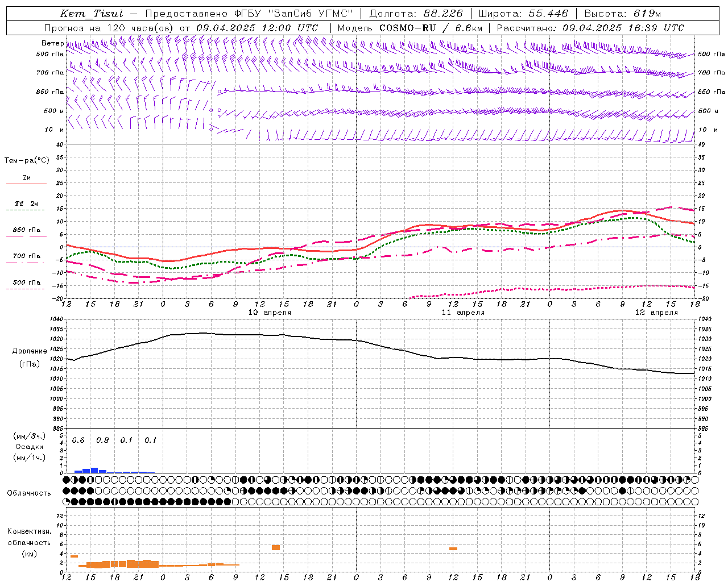Click the 'Давление' pressure label
This screenshot has width=728, height=582.
coord(30,351)
